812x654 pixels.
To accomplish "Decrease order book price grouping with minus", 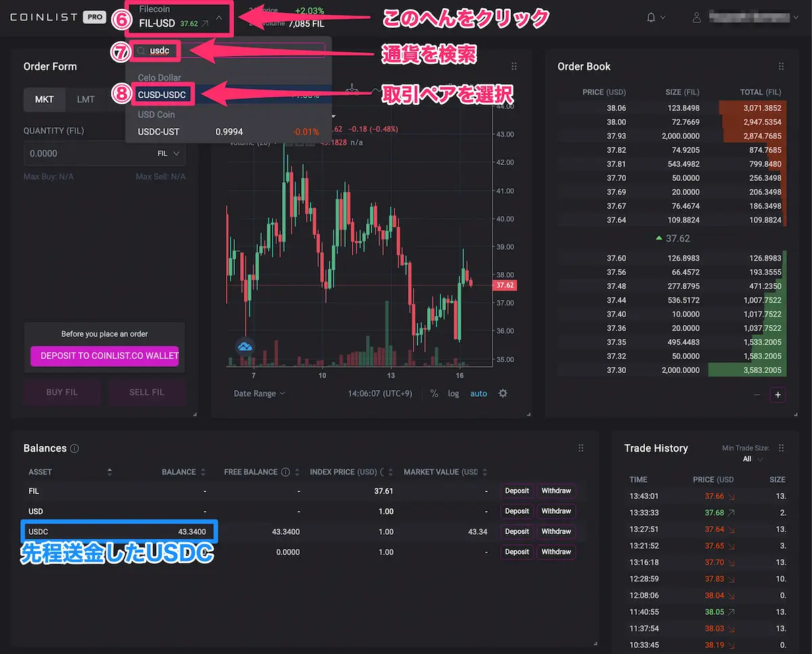I will 757,395.
